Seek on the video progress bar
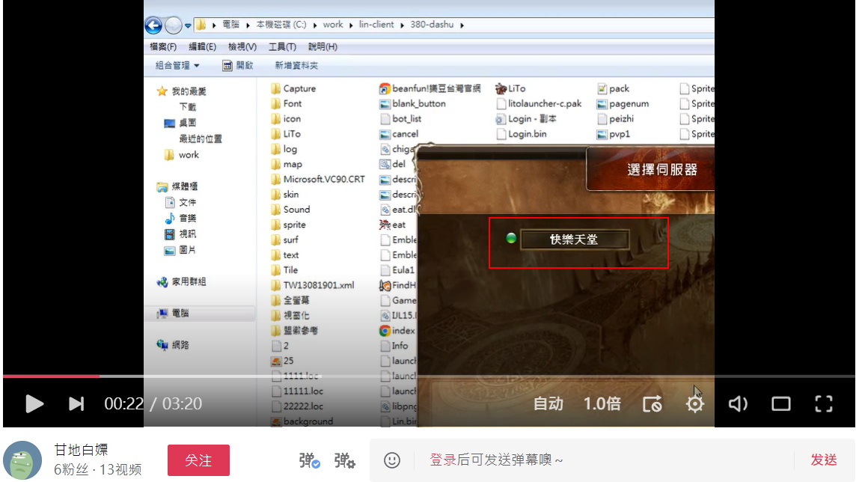This screenshot has width=868, height=482. (x=429, y=376)
